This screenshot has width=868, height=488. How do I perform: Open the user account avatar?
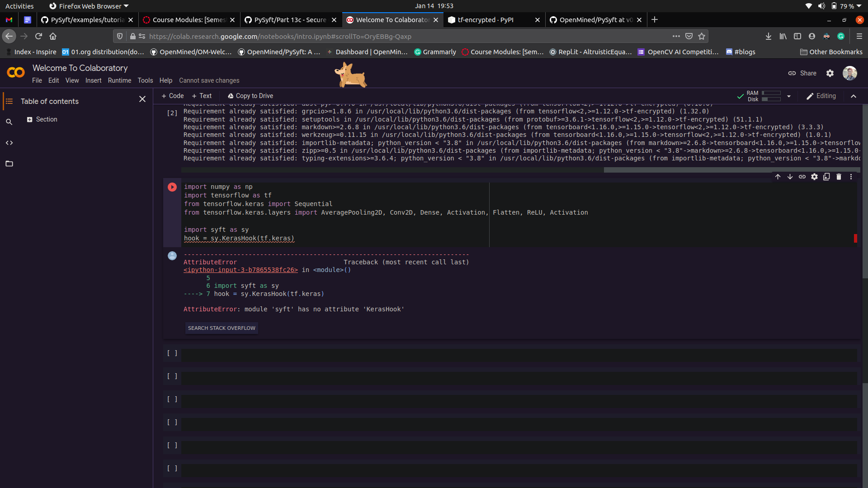click(850, 73)
